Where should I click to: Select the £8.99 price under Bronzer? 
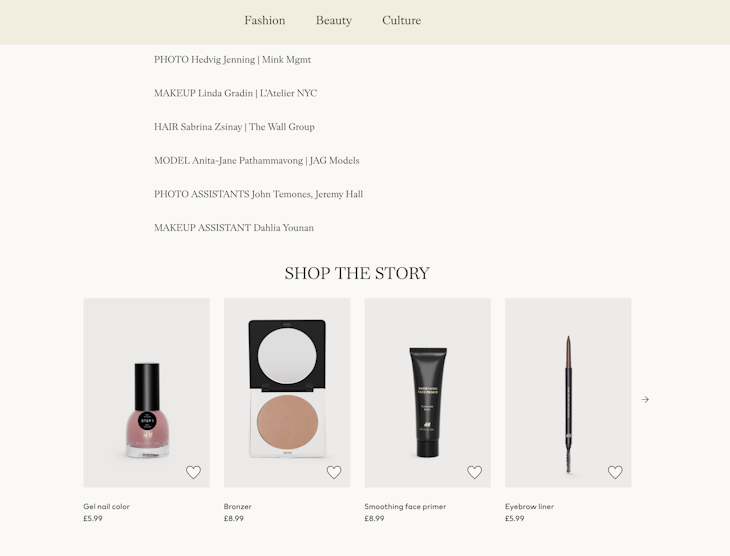pyautogui.click(x=233, y=518)
